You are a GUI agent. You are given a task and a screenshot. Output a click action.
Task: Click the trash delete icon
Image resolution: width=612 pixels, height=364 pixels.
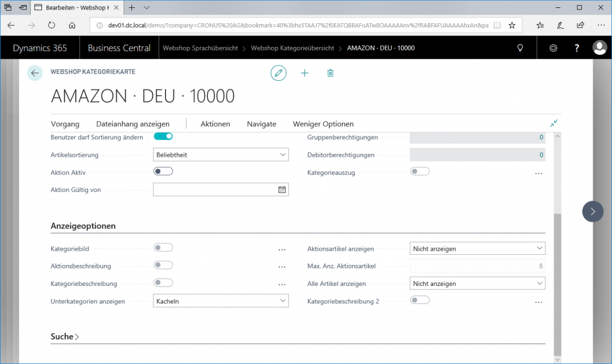point(330,73)
